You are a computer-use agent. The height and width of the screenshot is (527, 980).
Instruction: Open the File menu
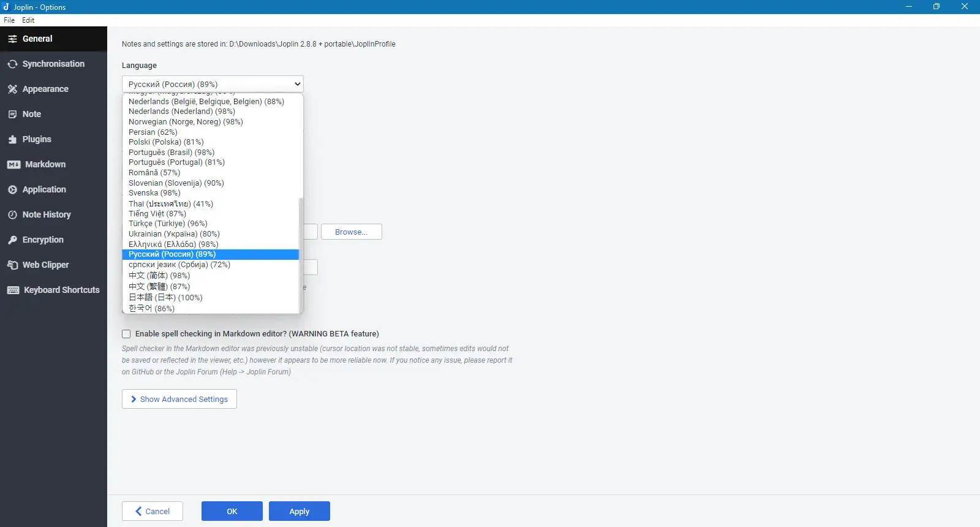point(9,20)
